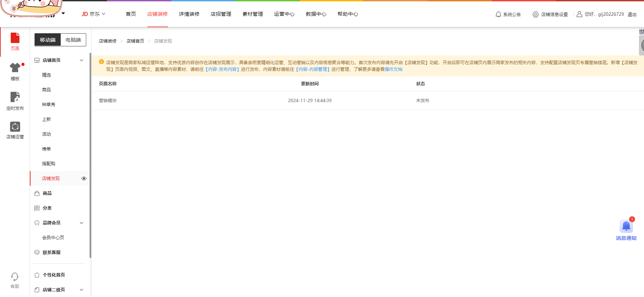644x297 pixels.
Task: Open the 数据中心 top menu item
Action: (316, 14)
